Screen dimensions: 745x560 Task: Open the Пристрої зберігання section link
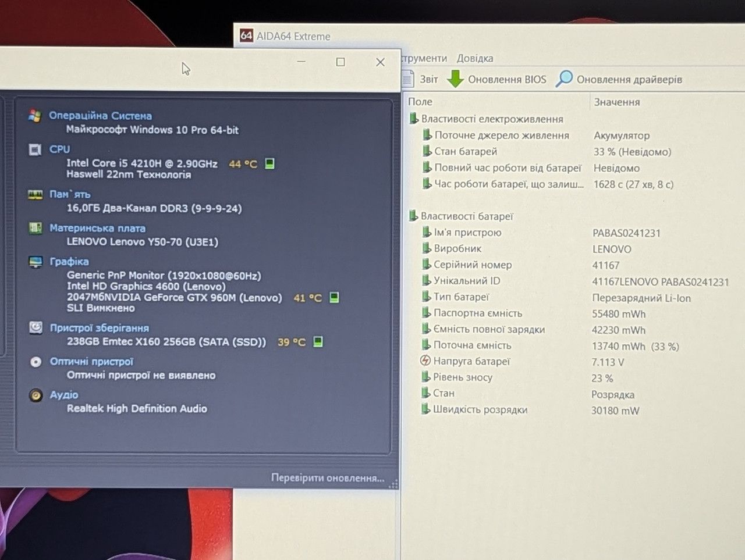point(100,328)
